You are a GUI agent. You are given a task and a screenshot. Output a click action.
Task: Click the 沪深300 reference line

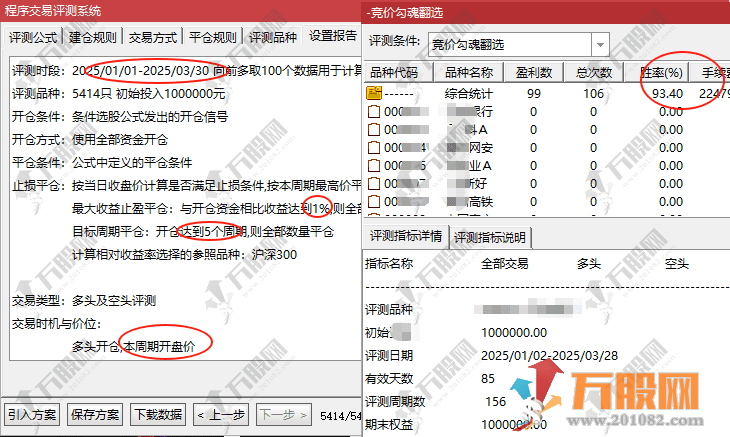184,255
